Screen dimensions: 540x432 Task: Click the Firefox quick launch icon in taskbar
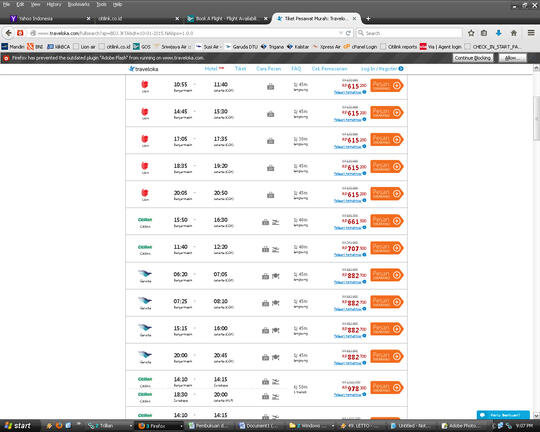coord(59,426)
